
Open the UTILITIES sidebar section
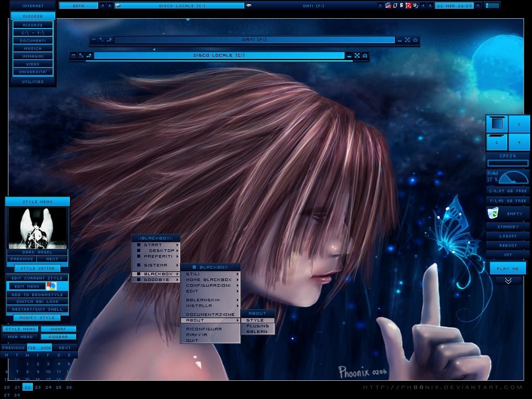(x=33, y=82)
